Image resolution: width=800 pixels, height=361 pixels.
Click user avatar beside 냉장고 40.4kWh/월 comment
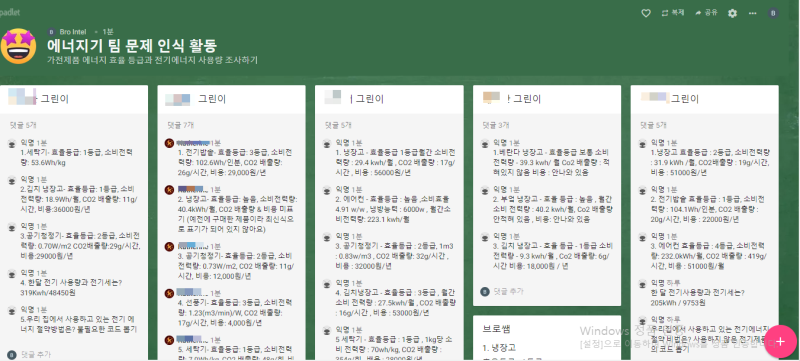click(169, 190)
